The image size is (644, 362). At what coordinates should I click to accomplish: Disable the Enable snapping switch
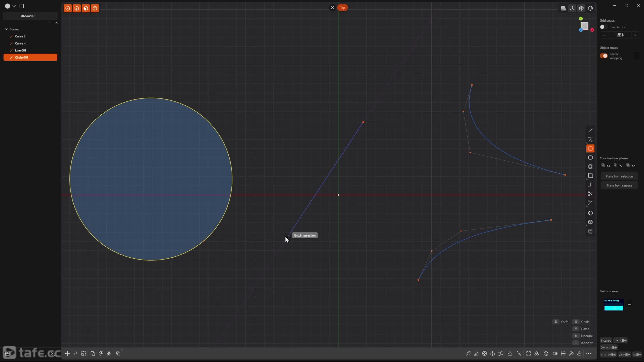[604, 56]
